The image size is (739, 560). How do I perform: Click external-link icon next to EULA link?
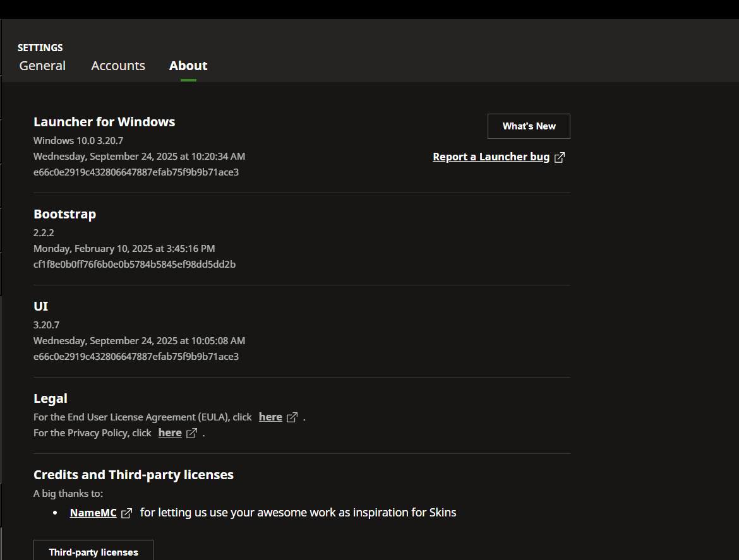pos(292,417)
